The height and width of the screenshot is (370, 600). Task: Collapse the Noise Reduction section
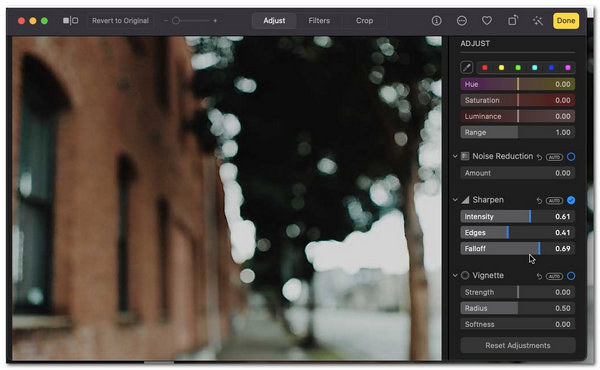[455, 156]
